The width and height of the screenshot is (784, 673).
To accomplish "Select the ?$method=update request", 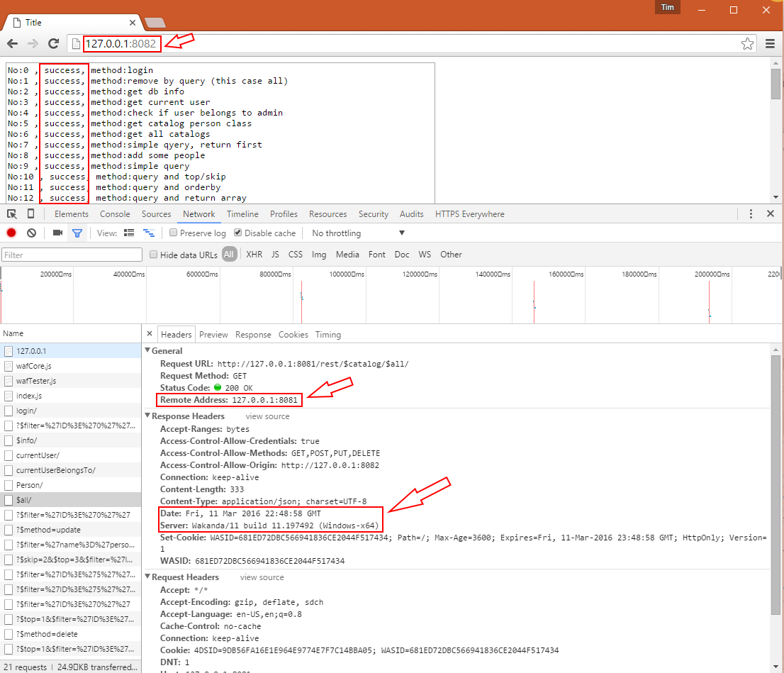I will [x=70, y=530].
